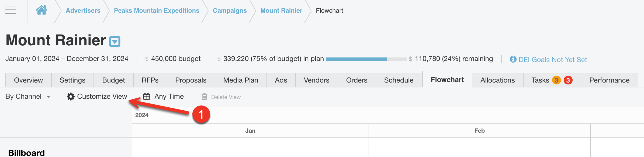
Task: Click the red Tasks badge showing 3
Action: click(x=568, y=80)
